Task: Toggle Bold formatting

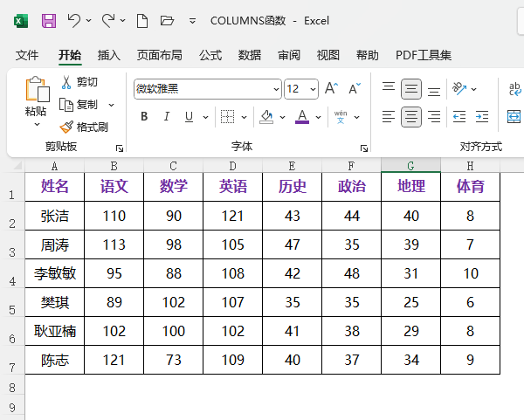Action: click(144, 117)
